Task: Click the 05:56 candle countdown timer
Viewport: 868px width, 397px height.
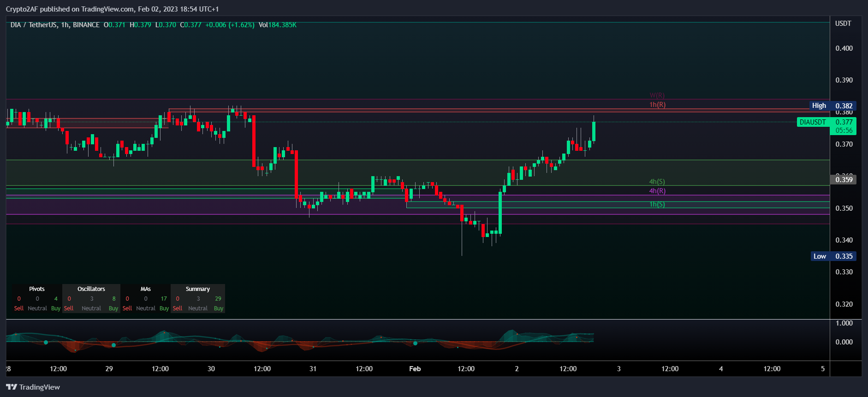Action: (844, 130)
